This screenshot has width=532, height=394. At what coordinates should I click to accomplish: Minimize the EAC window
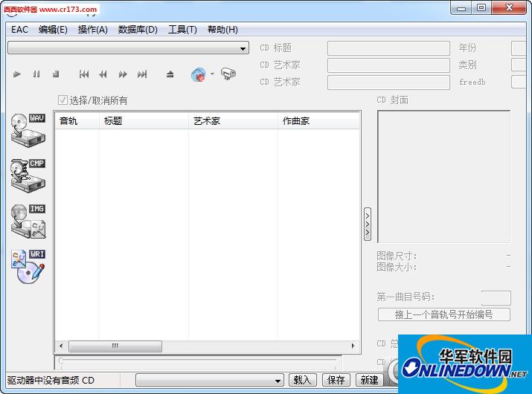[461, 7]
